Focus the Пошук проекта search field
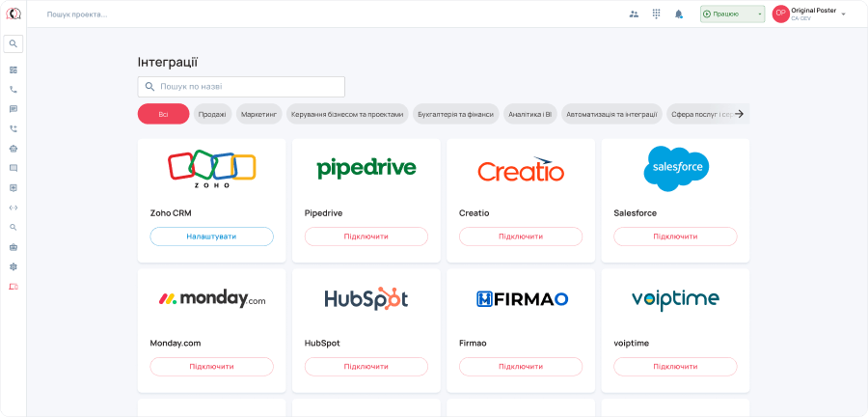The image size is (868, 417). (x=77, y=14)
